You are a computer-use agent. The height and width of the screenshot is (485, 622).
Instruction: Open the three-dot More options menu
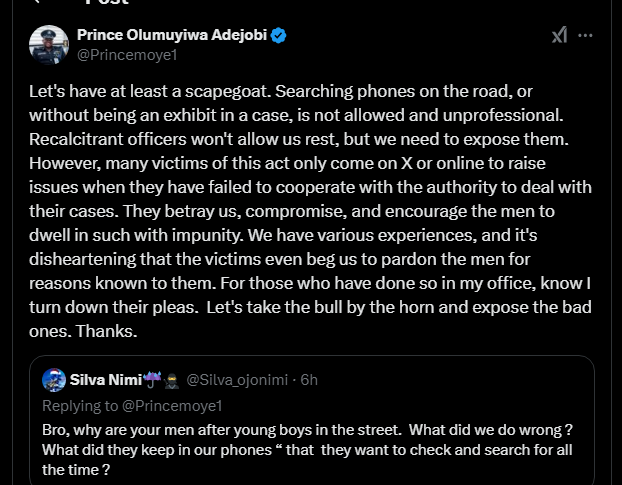point(586,36)
